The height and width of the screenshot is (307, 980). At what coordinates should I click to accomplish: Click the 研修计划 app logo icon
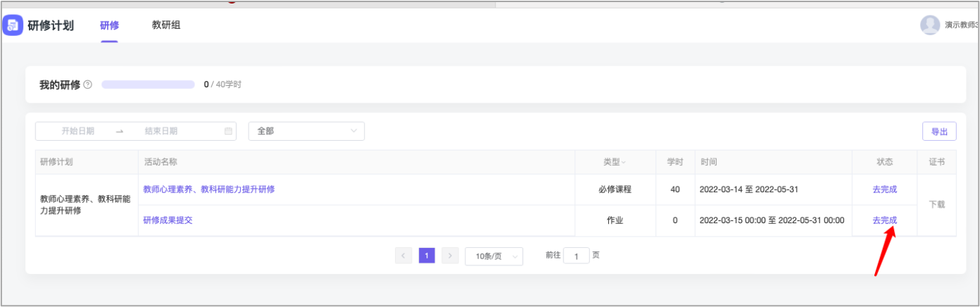(x=13, y=25)
